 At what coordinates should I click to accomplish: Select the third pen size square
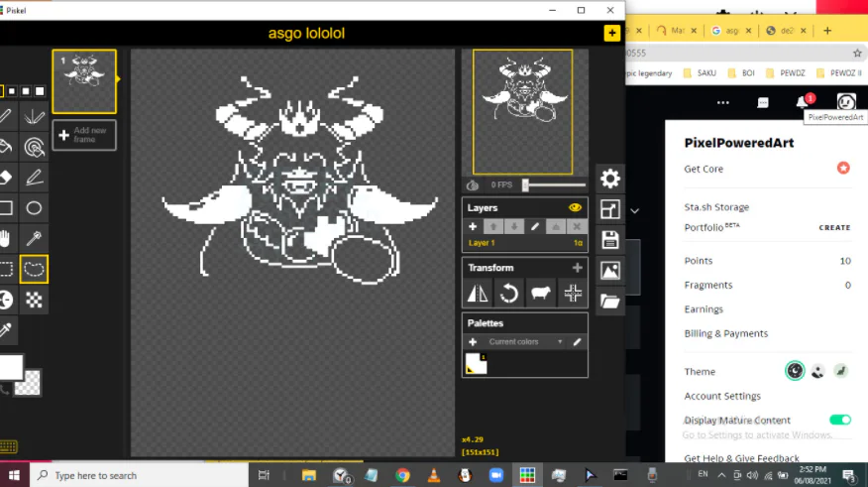pyautogui.click(x=26, y=91)
